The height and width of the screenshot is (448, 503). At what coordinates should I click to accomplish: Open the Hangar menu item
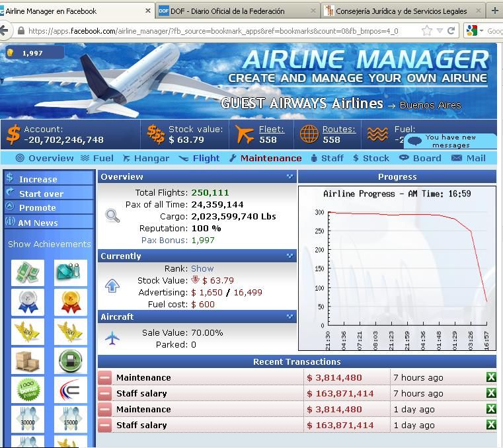tap(146, 158)
